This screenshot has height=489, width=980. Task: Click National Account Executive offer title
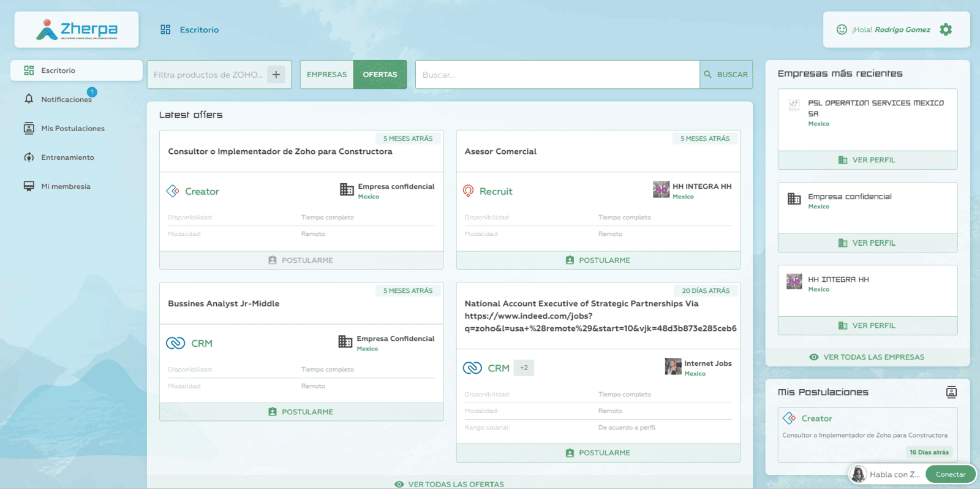pos(600,316)
